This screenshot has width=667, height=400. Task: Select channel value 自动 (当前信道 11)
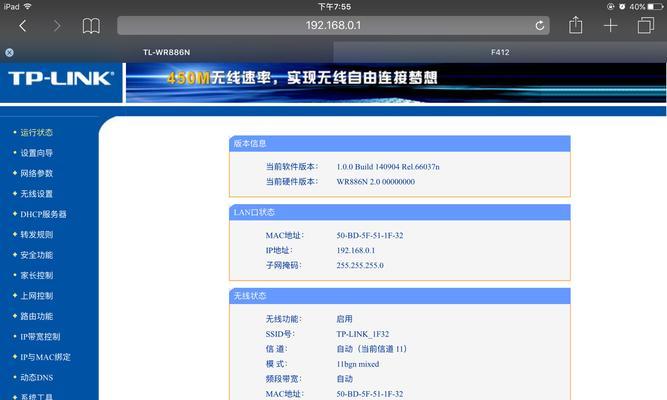pos(372,349)
